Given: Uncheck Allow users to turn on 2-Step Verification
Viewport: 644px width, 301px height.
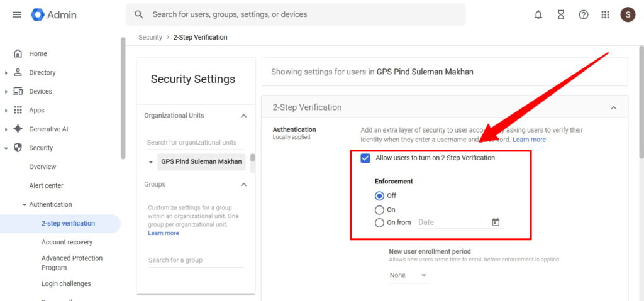Looking at the screenshot, I should click(365, 158).
